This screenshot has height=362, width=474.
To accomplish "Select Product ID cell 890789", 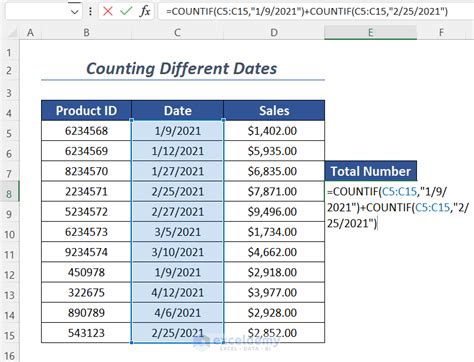I will coord(86,313).
